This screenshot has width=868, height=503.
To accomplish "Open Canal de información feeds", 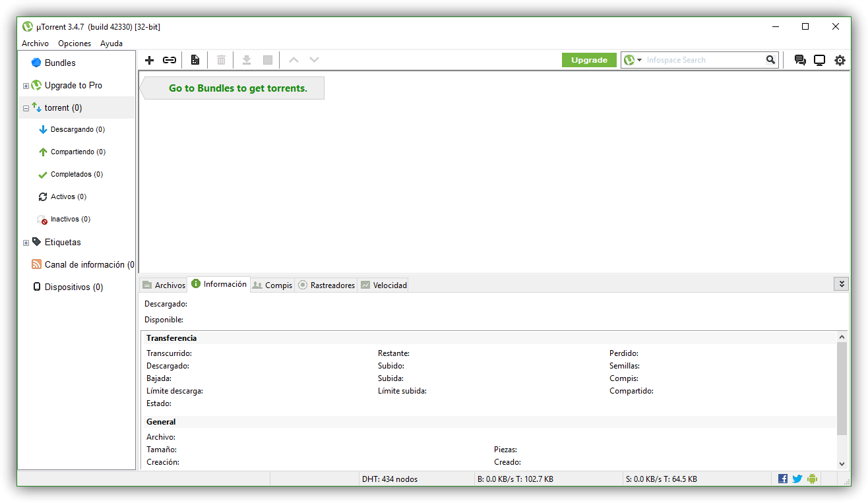I will coord(83,264).
